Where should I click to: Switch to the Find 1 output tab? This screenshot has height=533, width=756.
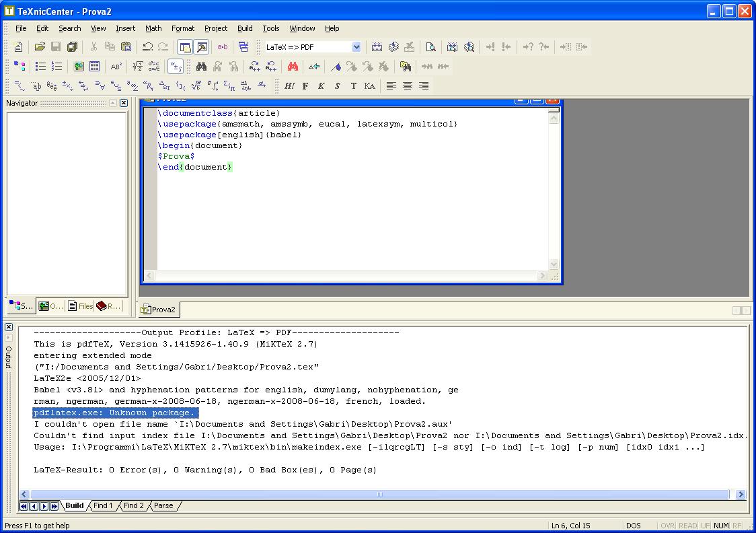coord(103,505)
